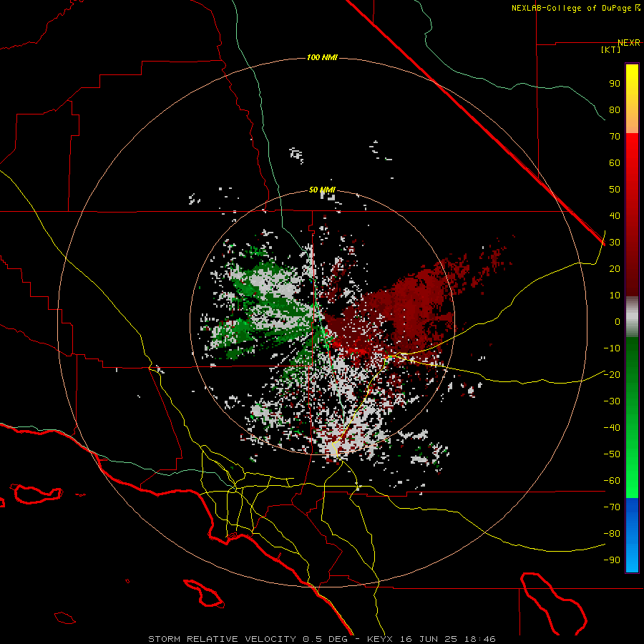Select the -70 value on velocity scale
Screen dimensions: 644x644
click(612, 507)
